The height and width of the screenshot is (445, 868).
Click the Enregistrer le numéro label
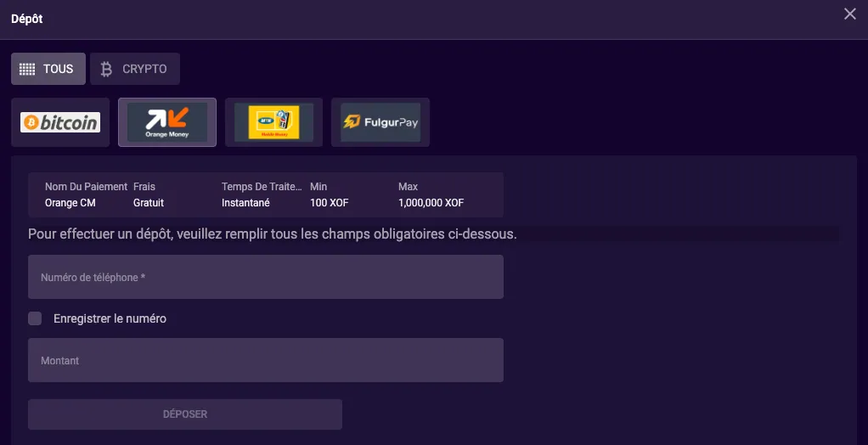(x=110, y=318)
